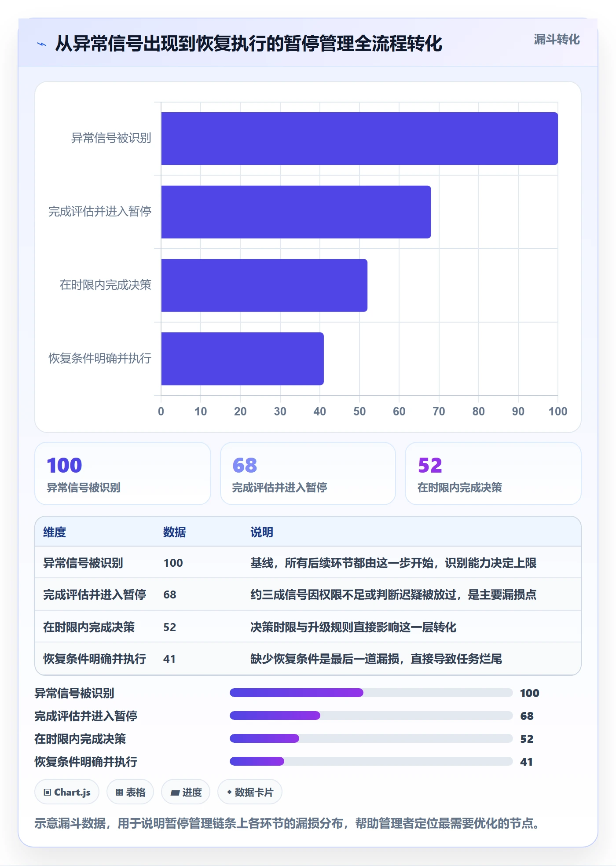Click the 维度 table column header
Screen dimensions: 616x866
55,532
